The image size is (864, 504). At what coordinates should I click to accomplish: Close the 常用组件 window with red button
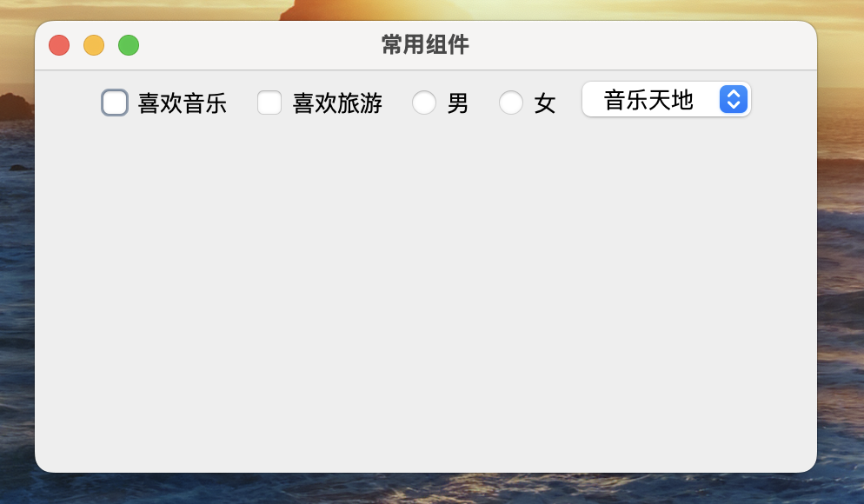[59, 45]
